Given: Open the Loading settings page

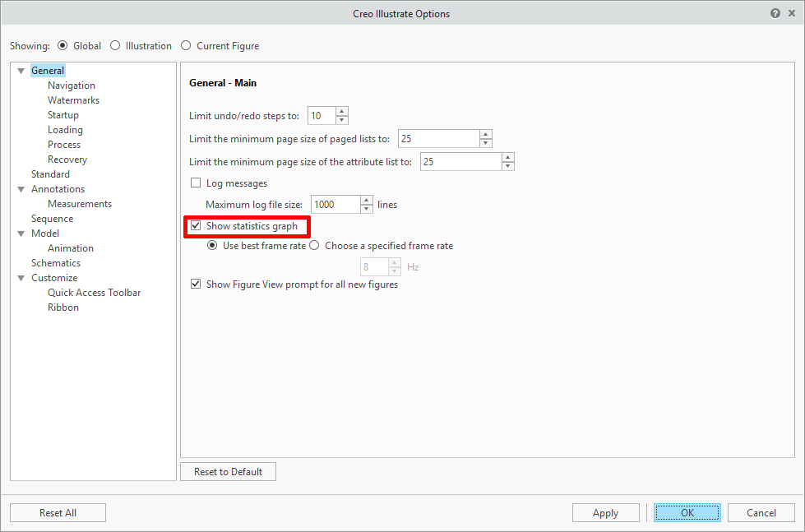Looking at the screenshot, I should point(65,130).
